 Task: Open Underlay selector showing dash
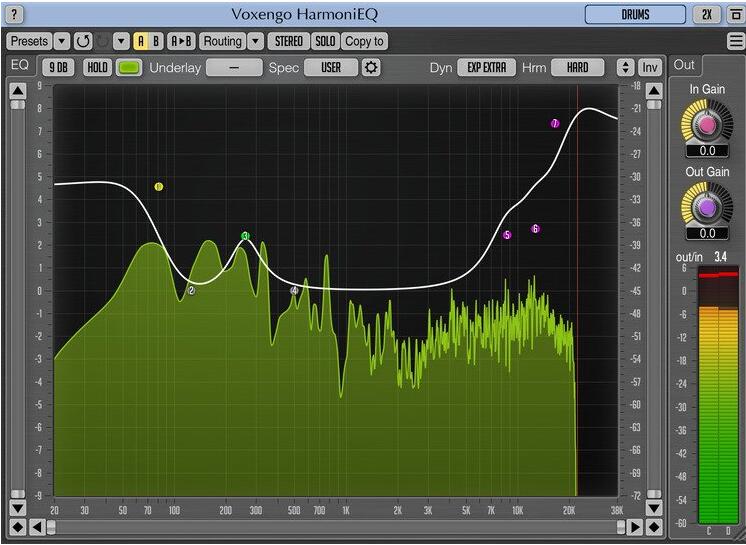(x=234, y=68)
